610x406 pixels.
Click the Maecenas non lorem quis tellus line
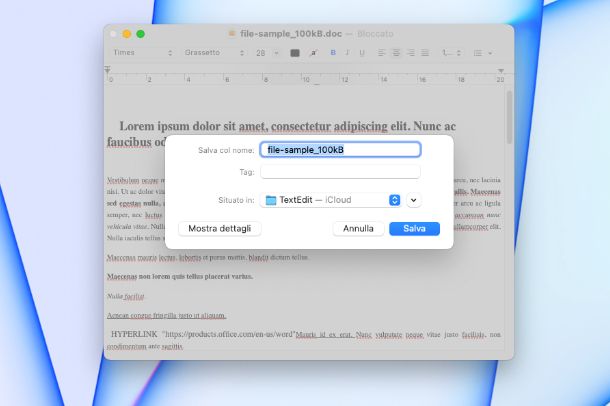pyautogui.click(x=180, y=276)
